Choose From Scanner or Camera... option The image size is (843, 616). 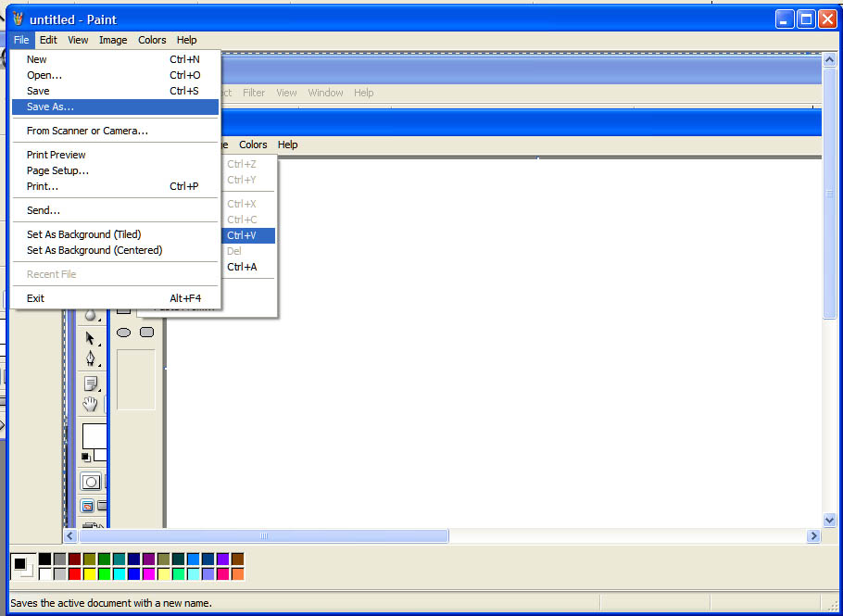87,131
